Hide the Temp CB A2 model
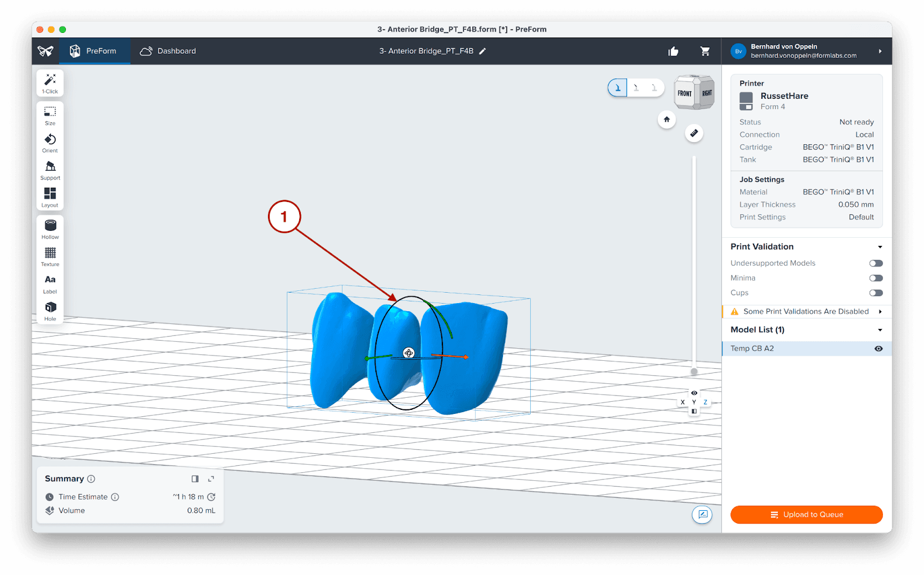 (x=878, y=348)
